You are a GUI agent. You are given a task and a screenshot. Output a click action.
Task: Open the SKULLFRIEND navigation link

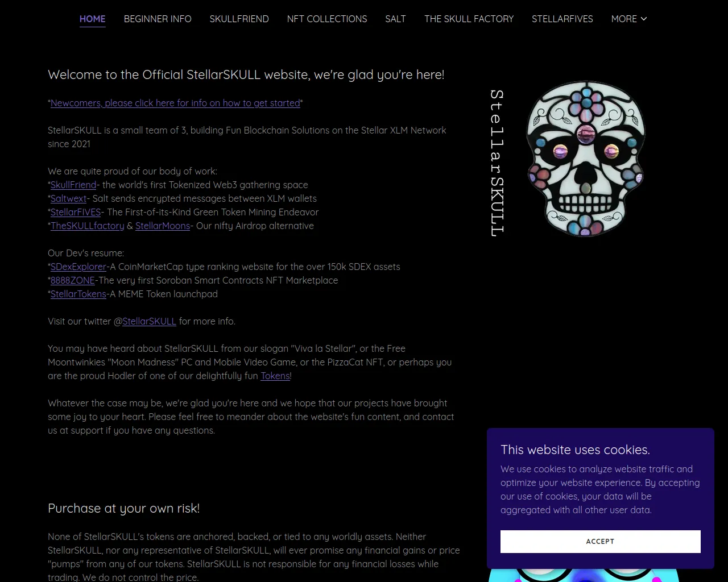click(239, 19)
